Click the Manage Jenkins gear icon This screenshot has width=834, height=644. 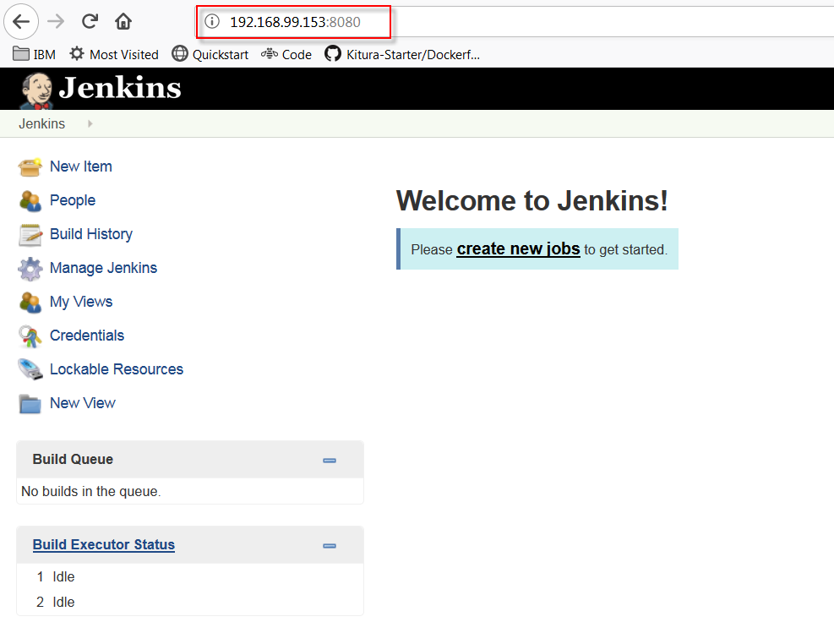pyautogui.click(x=30, y=269)
